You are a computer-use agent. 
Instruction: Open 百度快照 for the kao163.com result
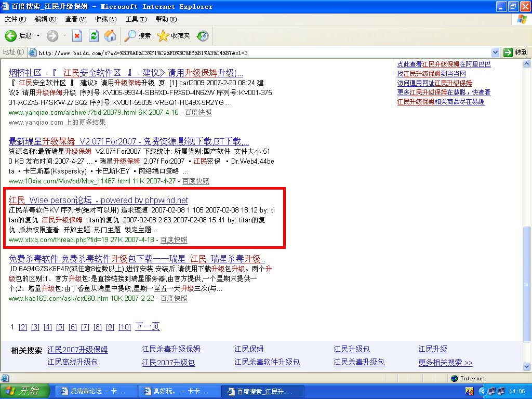click(174, 298)
